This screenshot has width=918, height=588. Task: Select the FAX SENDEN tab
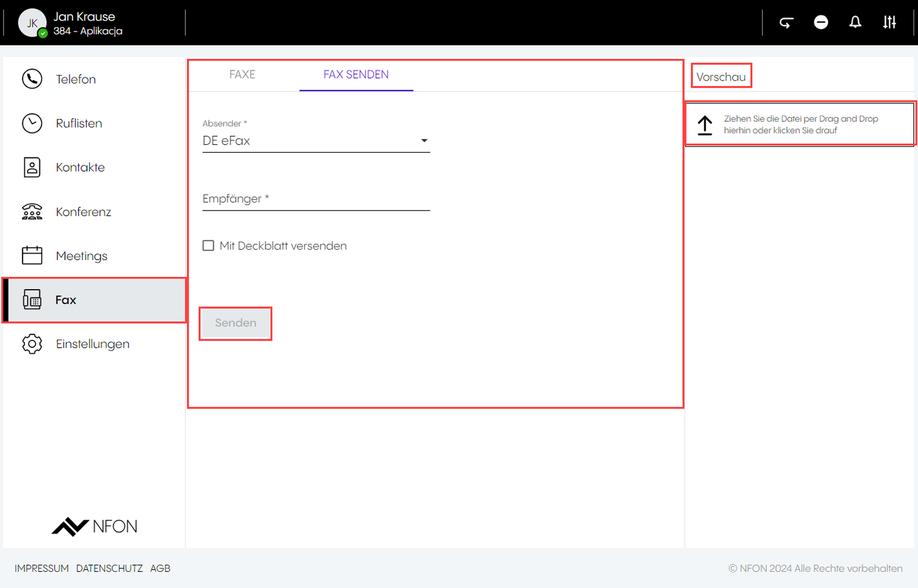pyautogui.click(x=356, y=74)
